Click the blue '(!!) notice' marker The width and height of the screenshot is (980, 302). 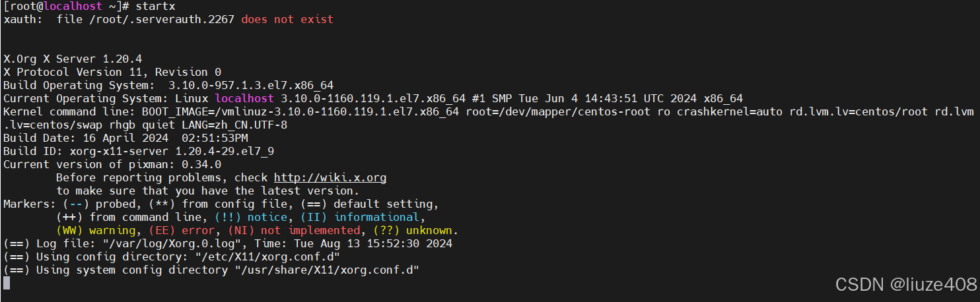coord(251,217)
